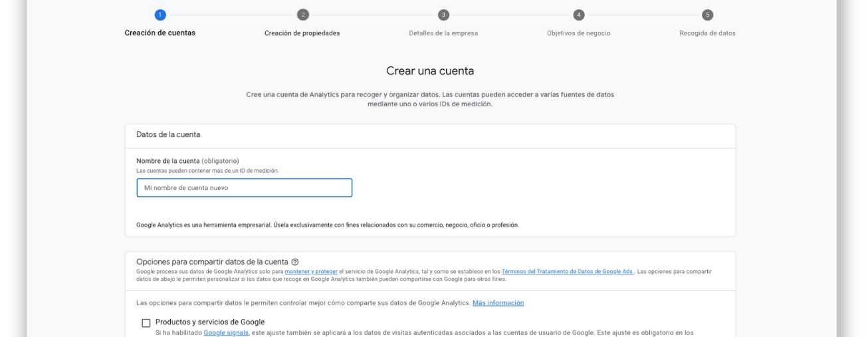Image resolution: width=868 pixels, height=337 pixels.
Task: Select the Creación de propiedades step label
Action: pyautogui.click(x=302, y=33)
